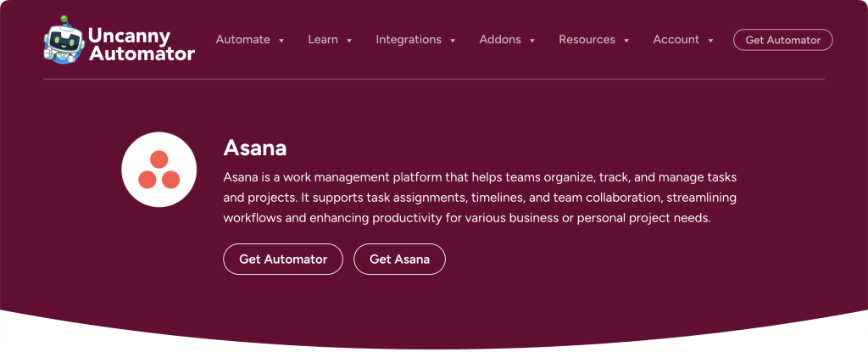Click the Uncanny Automator wordmark text
Viewport: 868px width, 352px height.
141,45
